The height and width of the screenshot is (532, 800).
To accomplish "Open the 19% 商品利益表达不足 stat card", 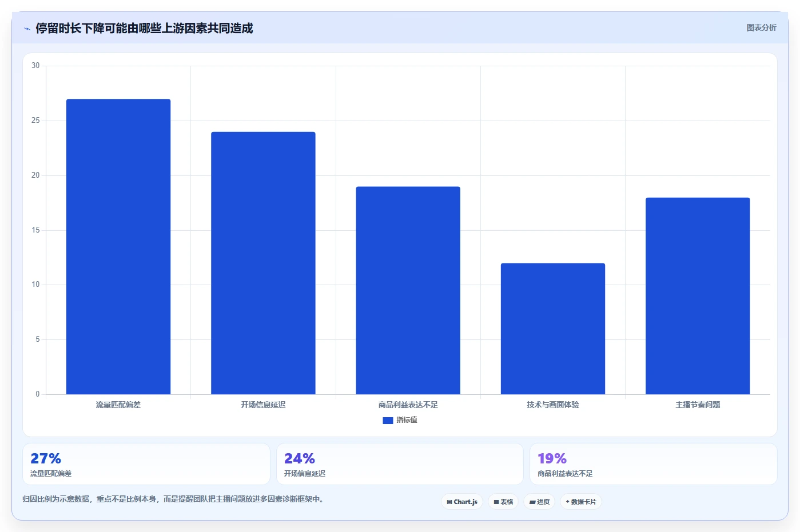I will (x=654, y=464).
